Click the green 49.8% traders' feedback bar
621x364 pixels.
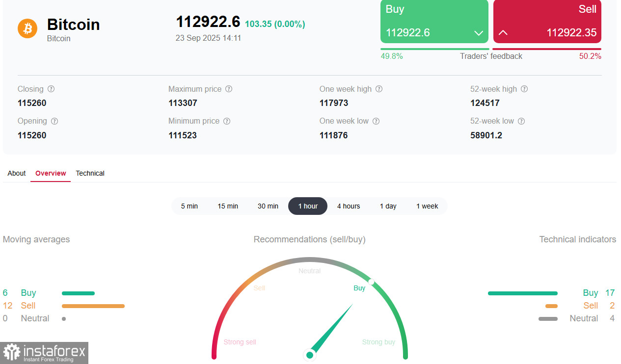pos(435,49)
